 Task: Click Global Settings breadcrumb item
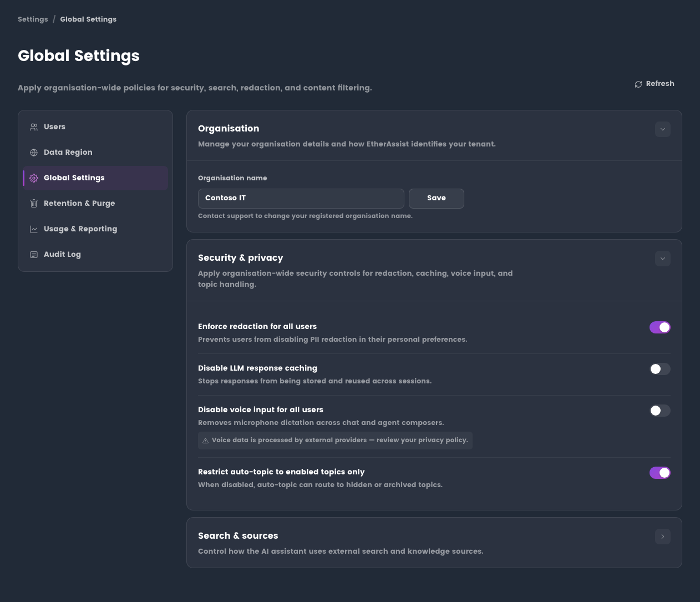click(x=88, y=19)
